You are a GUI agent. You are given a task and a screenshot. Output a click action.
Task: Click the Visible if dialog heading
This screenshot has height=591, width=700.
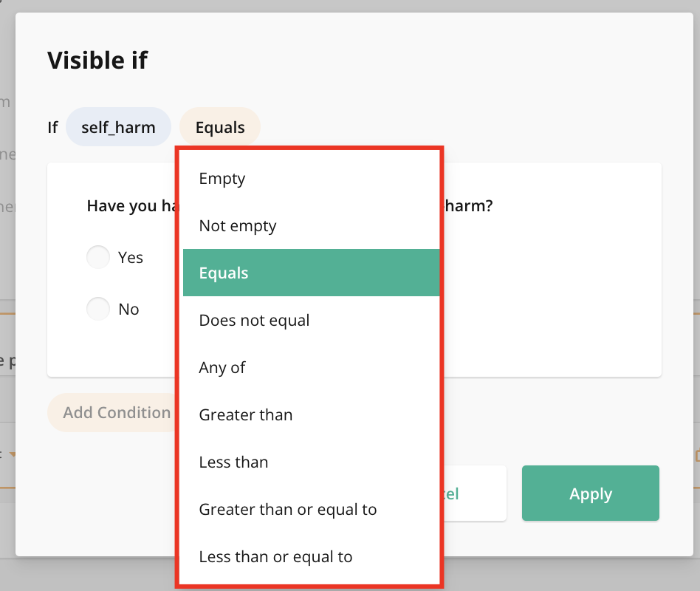click(97, 61)
